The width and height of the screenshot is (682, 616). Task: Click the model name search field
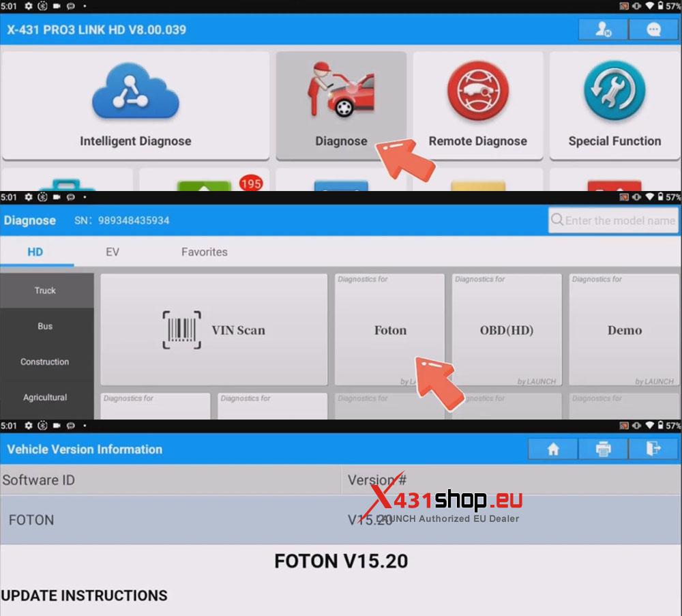(613, 220)
